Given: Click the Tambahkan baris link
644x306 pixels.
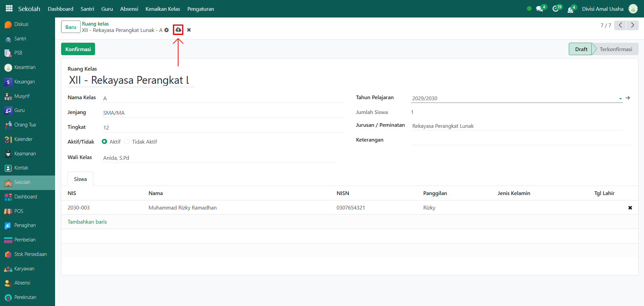Looking at the screenshot, I should click(87, 222).
